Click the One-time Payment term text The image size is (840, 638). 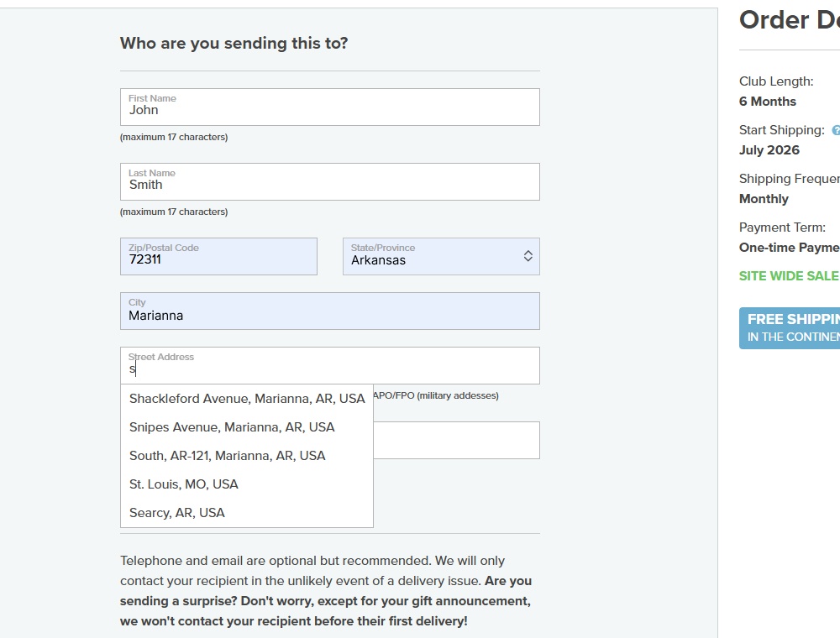pos(789,248)
